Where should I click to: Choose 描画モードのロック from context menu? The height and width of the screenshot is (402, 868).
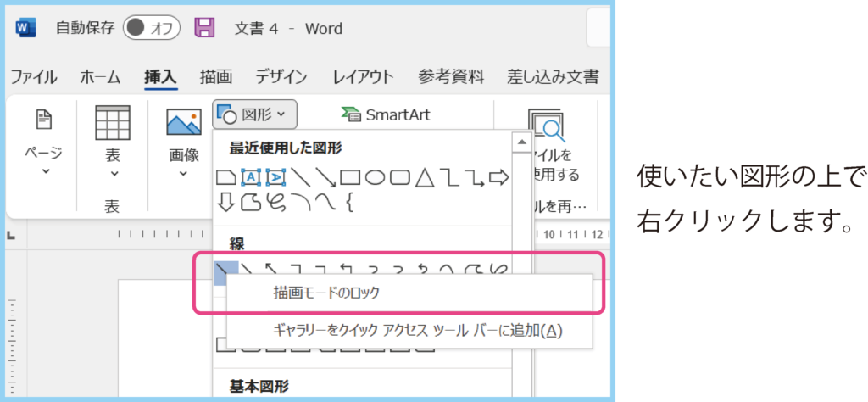click(x=326, y=293)
